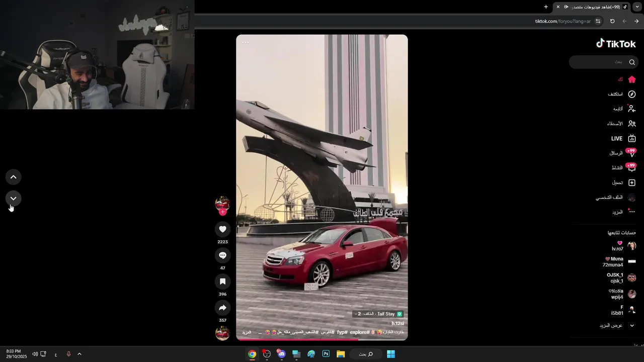
Task: Click the taskbar search box
Action: point(366,354)
